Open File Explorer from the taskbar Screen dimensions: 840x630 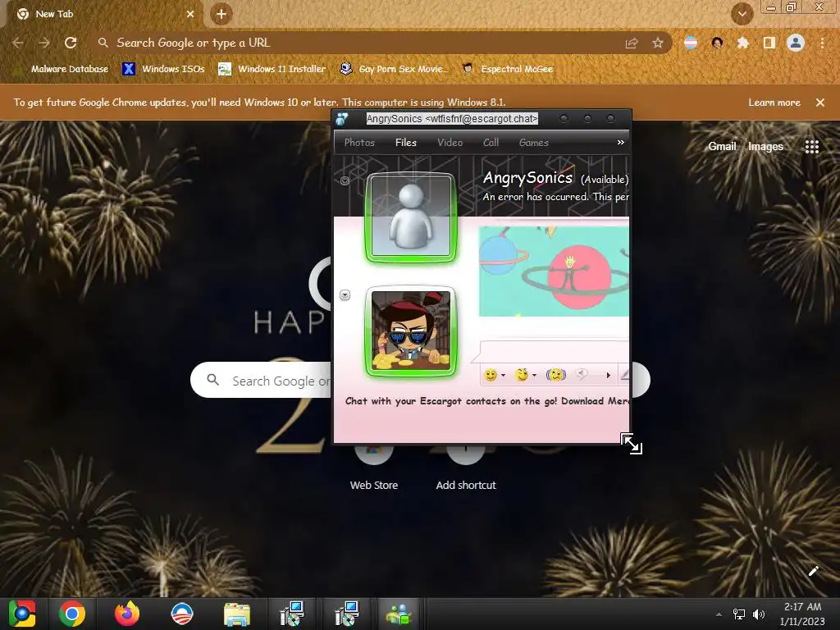(x=237, y=614)
